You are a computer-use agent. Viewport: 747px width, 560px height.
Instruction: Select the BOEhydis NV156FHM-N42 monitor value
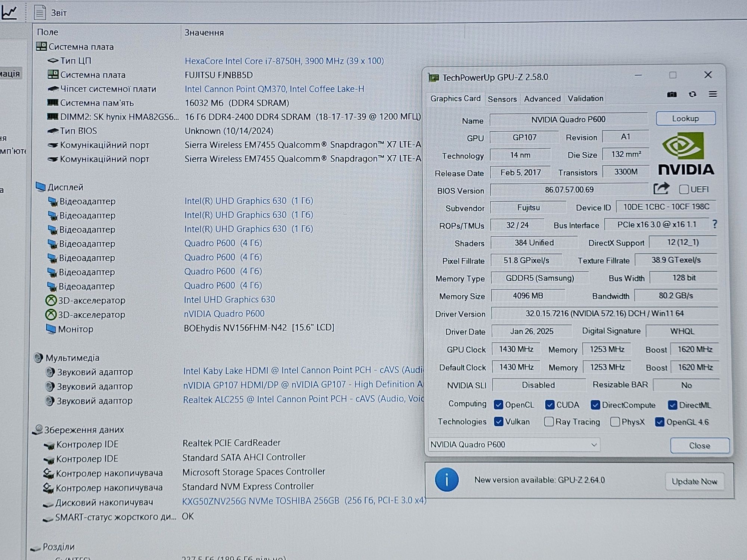pyautogui.click(x=259, y=328)
